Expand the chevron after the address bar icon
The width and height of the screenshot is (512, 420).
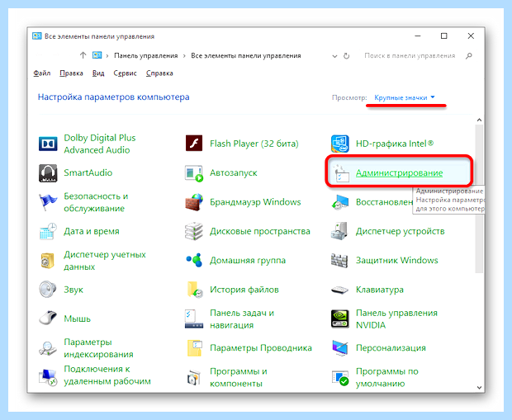107,56
